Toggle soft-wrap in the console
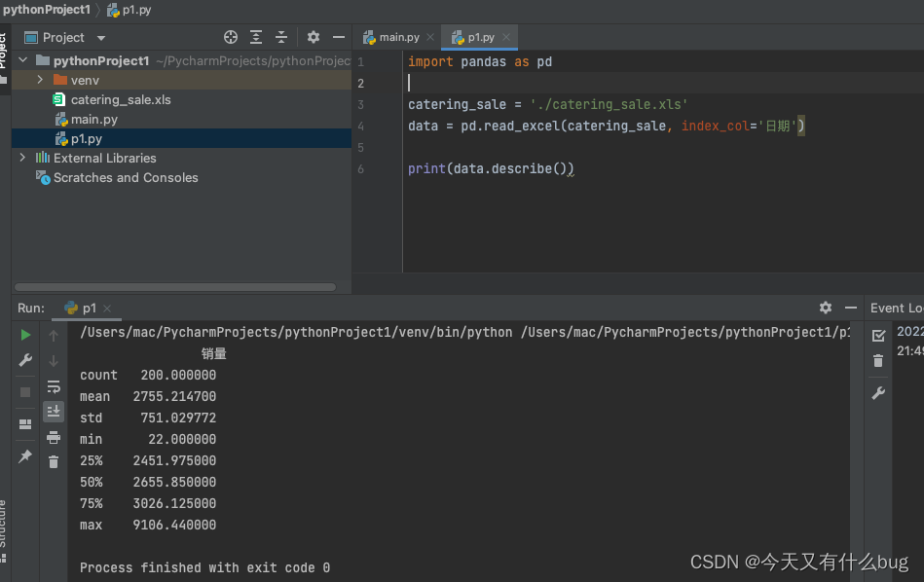Viewport: 924px width, 582px height. [54, 387]
